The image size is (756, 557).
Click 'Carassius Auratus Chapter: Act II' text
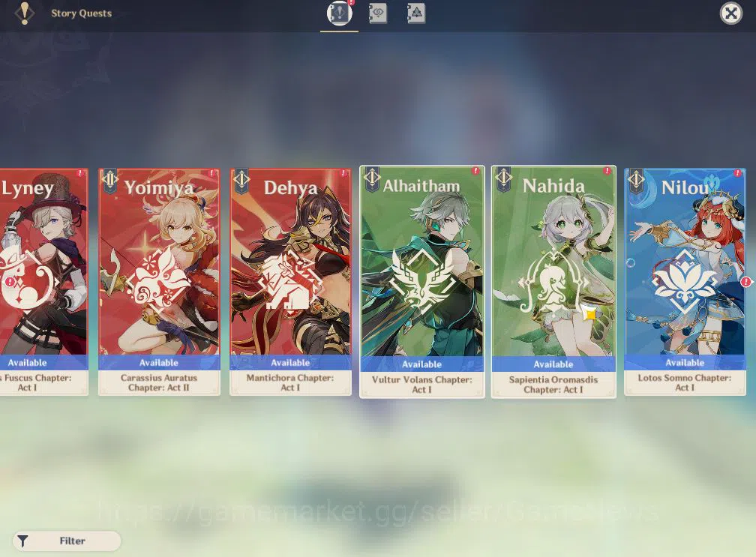click(x=159, y=382)
